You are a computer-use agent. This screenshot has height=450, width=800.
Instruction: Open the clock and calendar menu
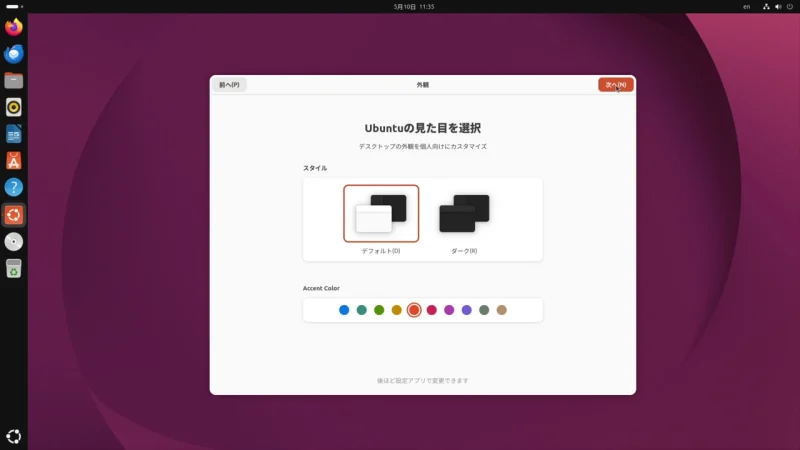tap(414, 7)
